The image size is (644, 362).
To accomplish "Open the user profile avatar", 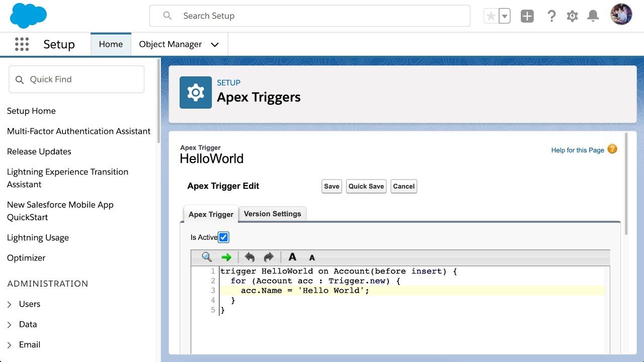I will coord(621,15).
